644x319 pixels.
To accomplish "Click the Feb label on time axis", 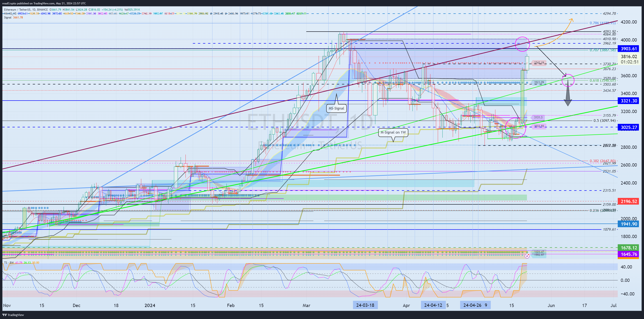I will point(231,305).
